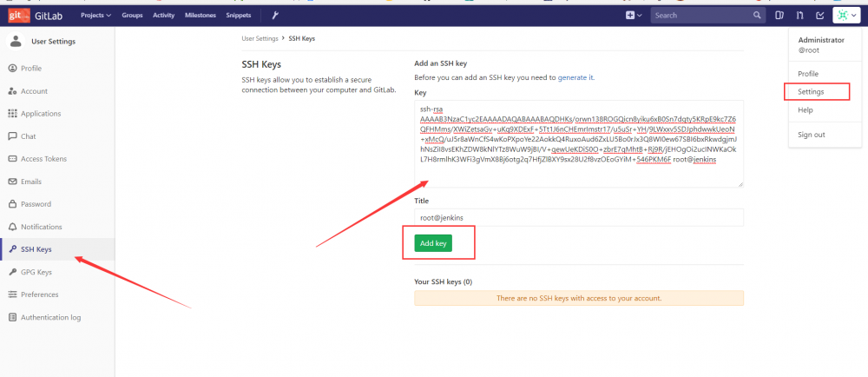Open the merge requests icon

click(x=799, y=15)
